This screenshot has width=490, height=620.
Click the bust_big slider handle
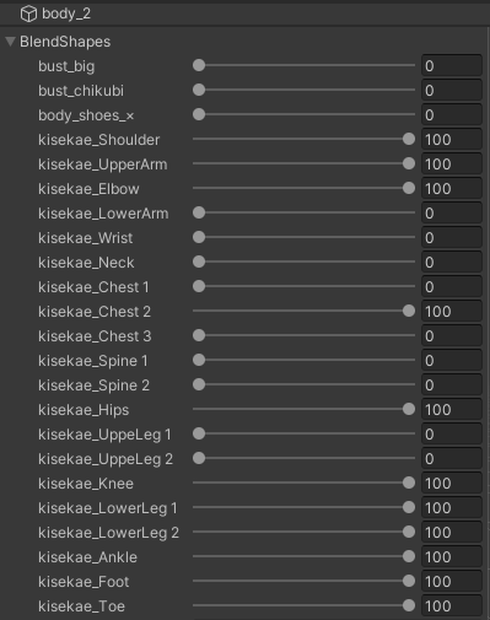(x=199, y=65)
